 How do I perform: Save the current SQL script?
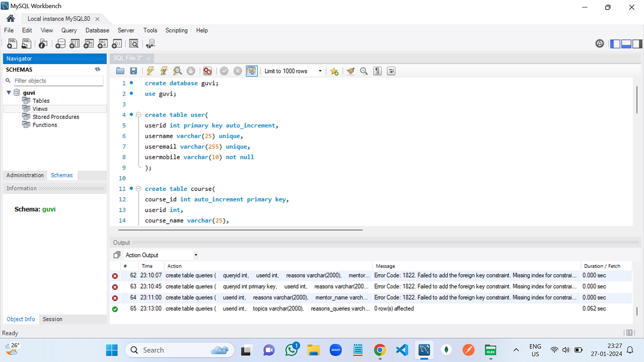click(133, 71)
